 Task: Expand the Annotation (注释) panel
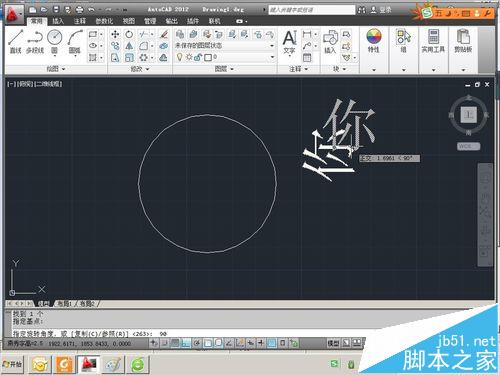298,69
